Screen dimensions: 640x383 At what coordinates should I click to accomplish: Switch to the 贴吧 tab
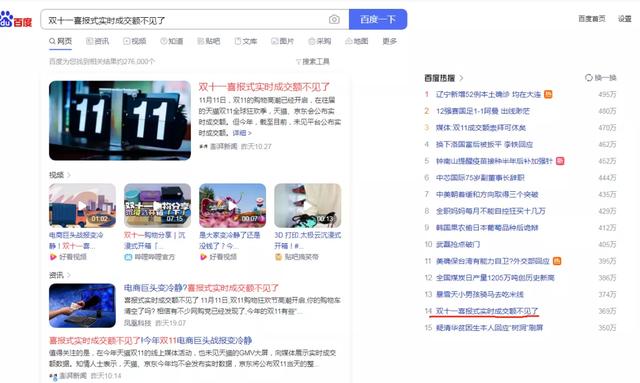[x=209, y=41]
